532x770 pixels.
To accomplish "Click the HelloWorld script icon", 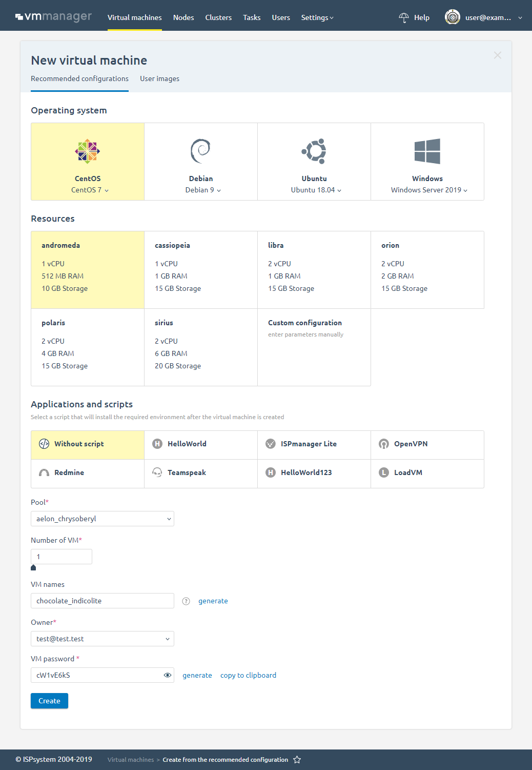I will (157, 444).
